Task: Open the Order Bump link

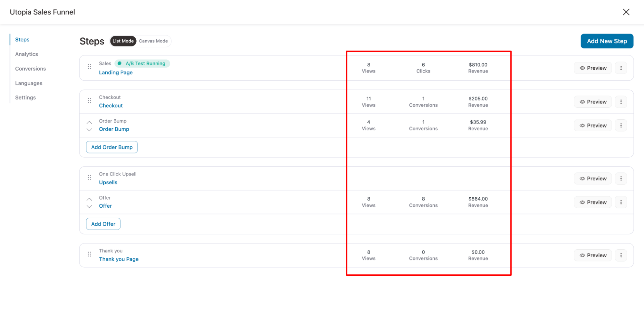Action: pyautogui.click(x=114, y=129)
